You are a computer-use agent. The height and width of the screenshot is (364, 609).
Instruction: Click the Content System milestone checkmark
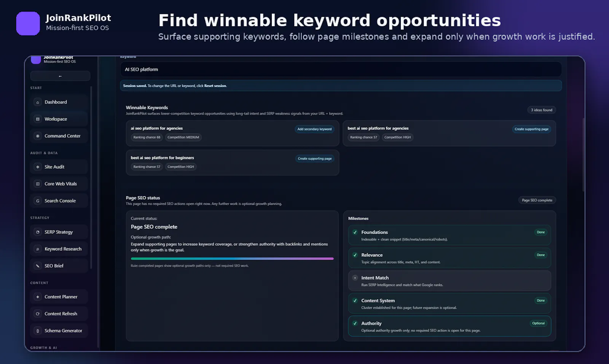(x=355, y=301)
